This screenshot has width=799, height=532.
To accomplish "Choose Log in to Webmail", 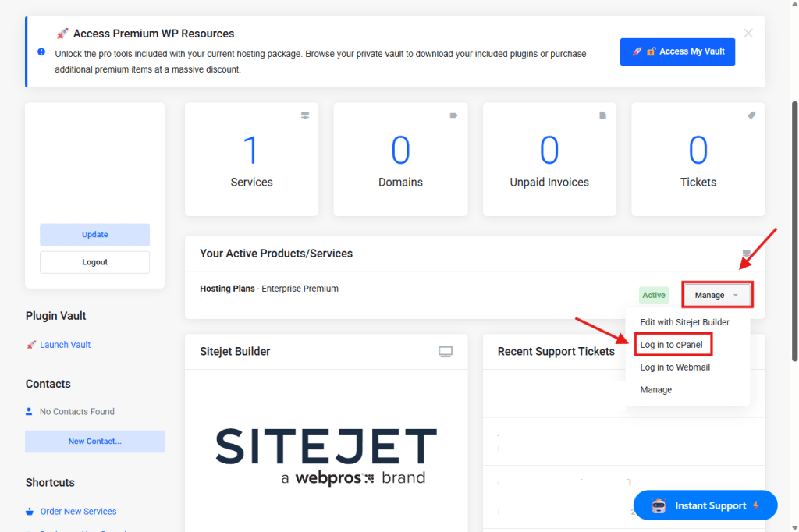I will pos(675,367).
